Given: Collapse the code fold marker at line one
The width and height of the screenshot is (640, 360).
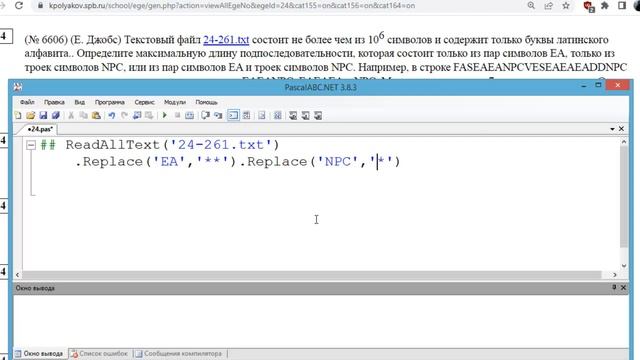Looking at the screenshot, I should click(31, 145).
